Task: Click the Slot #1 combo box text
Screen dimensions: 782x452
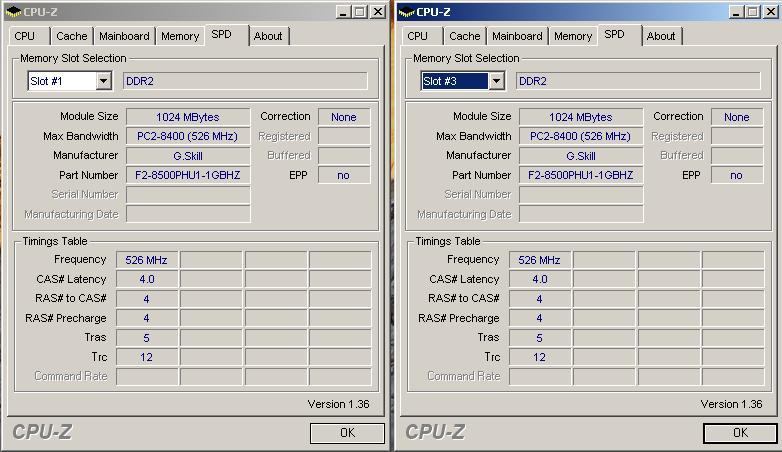Action: click(x=62, y=81)
